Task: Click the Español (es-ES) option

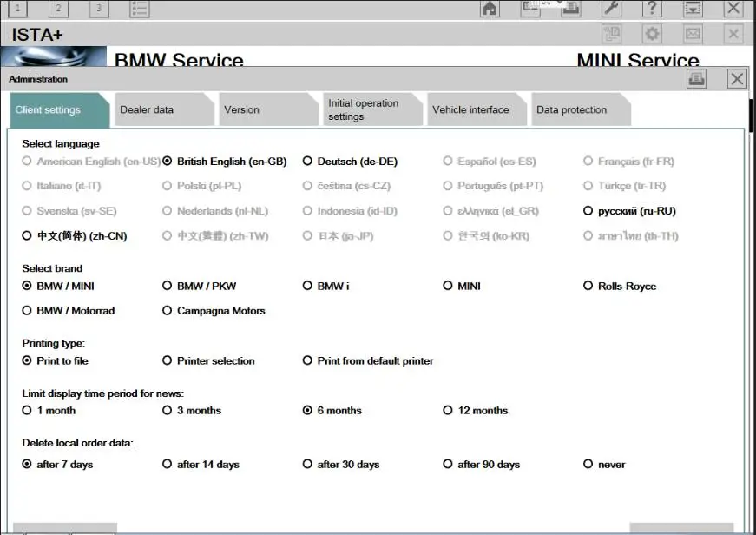Action: click(490, 162)
